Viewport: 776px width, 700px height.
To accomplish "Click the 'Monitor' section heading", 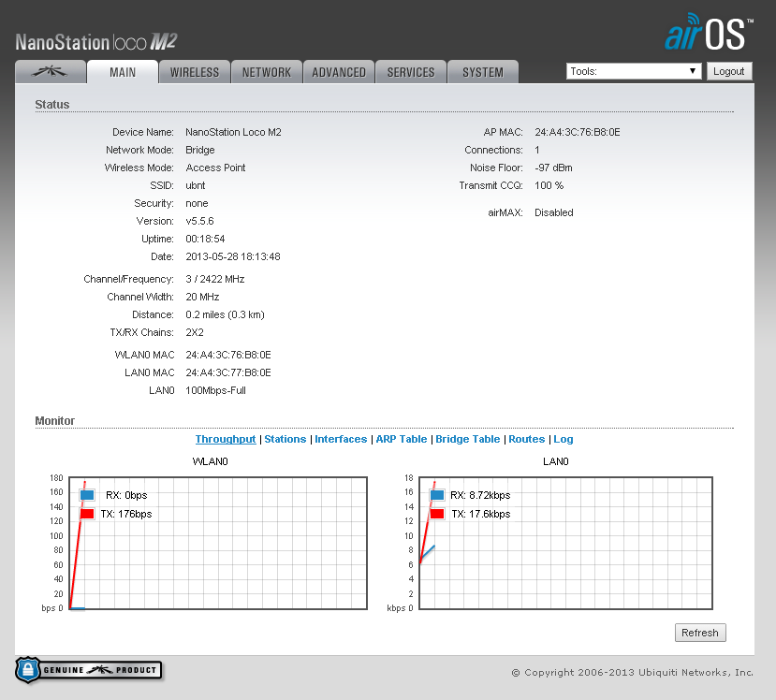I will [55, 420].
